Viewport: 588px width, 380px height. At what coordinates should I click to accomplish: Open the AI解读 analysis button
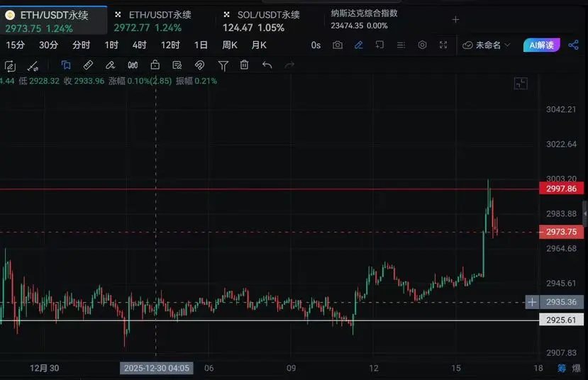[x=541, y=45]
